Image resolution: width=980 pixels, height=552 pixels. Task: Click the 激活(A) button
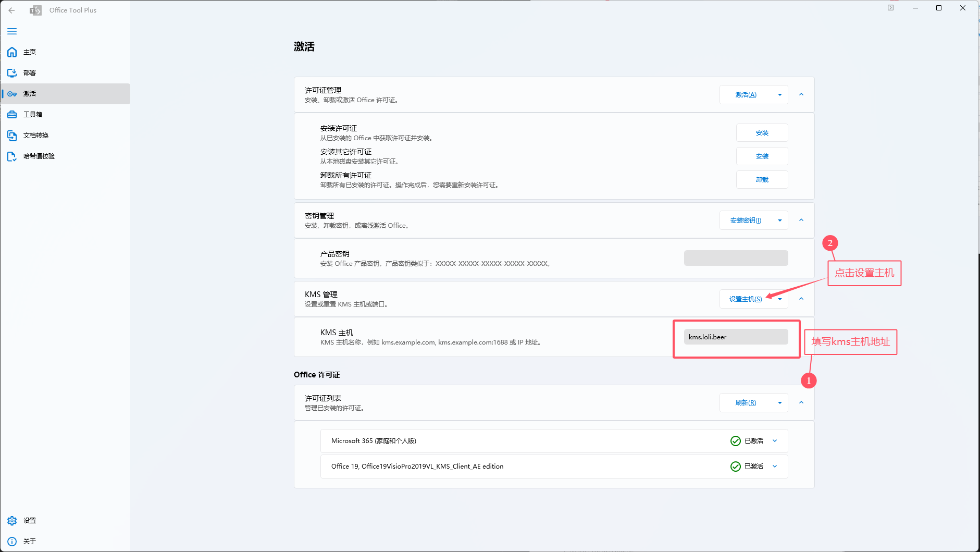coord(746,95)
